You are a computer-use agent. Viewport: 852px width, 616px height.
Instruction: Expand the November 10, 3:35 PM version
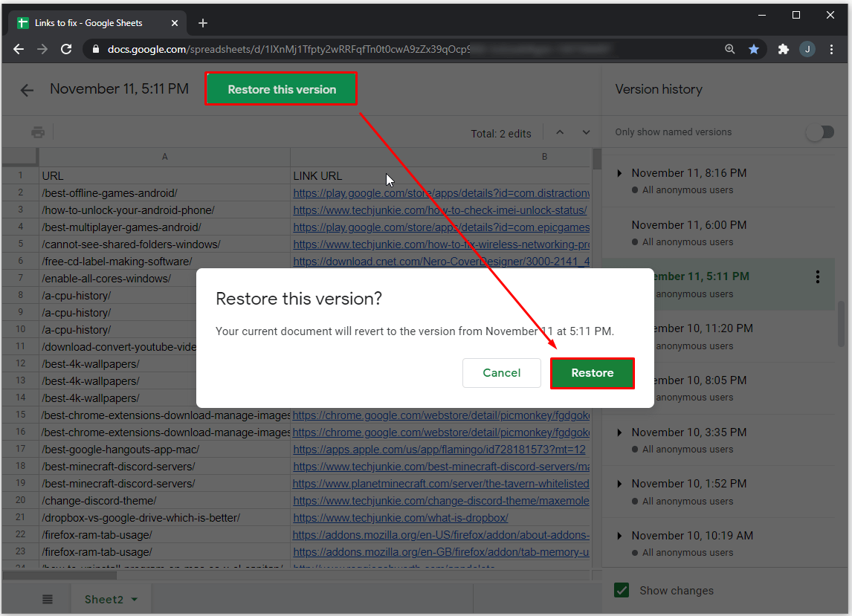coord(619,432)
